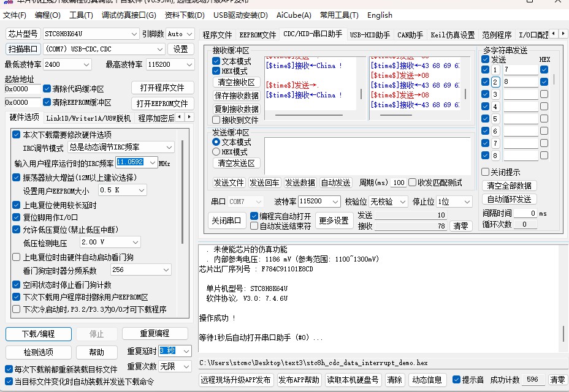Expand the 校验位 无校验 dropdown

[402, 202]
